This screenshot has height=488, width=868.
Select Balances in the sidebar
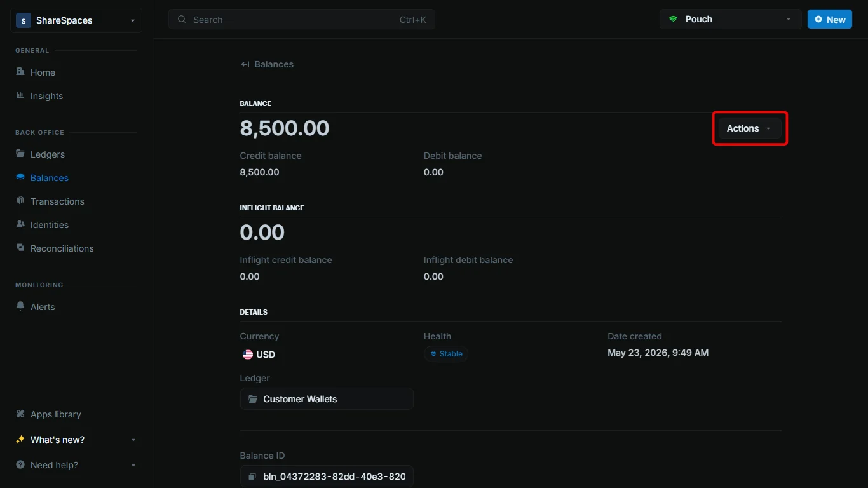coord(50,178)
